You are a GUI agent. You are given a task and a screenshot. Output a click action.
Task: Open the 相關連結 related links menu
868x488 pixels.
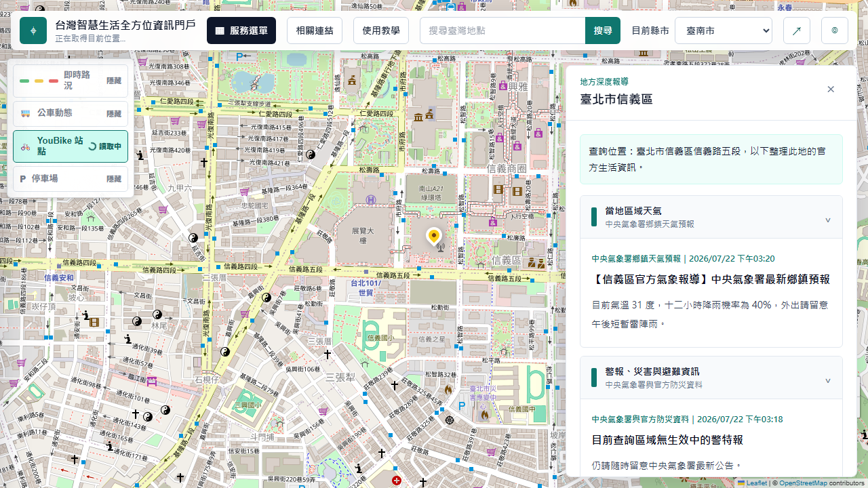tap(315, 30)
